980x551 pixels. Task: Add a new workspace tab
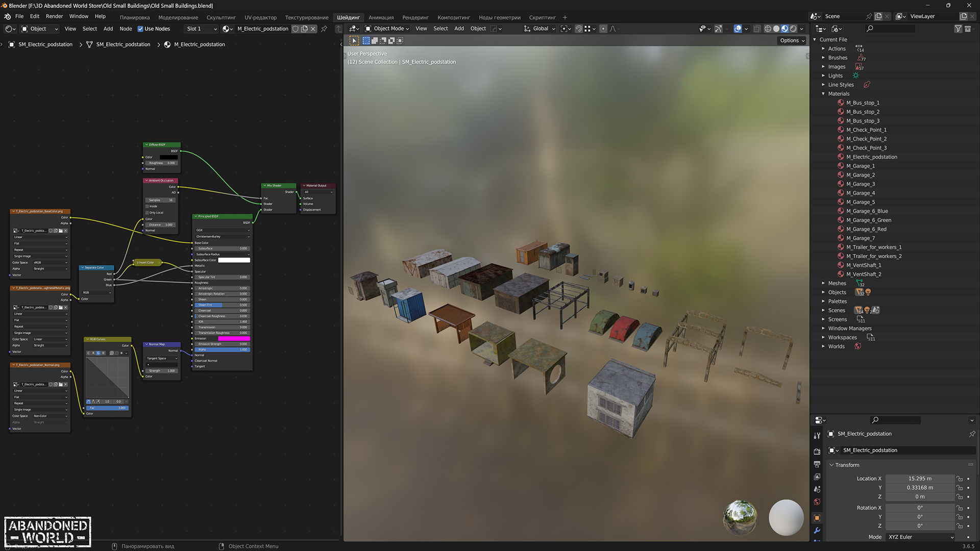565,17
